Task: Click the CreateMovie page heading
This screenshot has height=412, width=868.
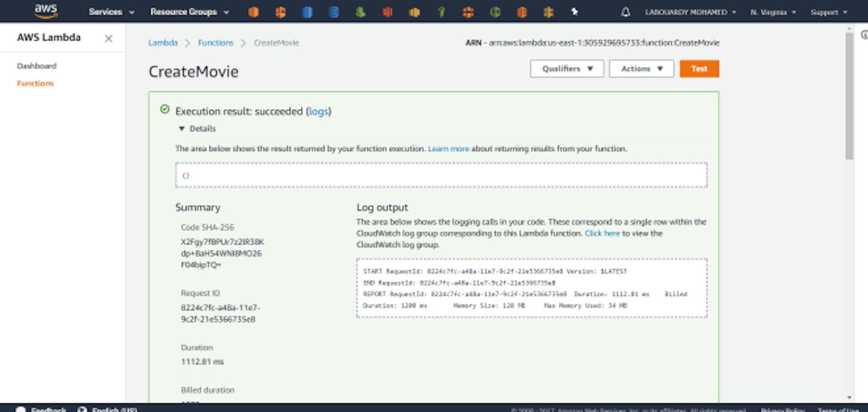Action: (193, 71)
